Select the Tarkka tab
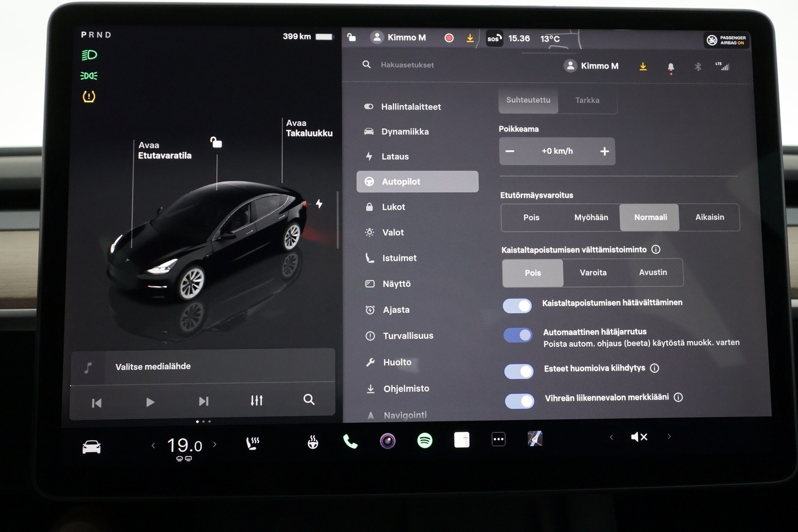The image size is (798, 532). [x=587, y=100]
